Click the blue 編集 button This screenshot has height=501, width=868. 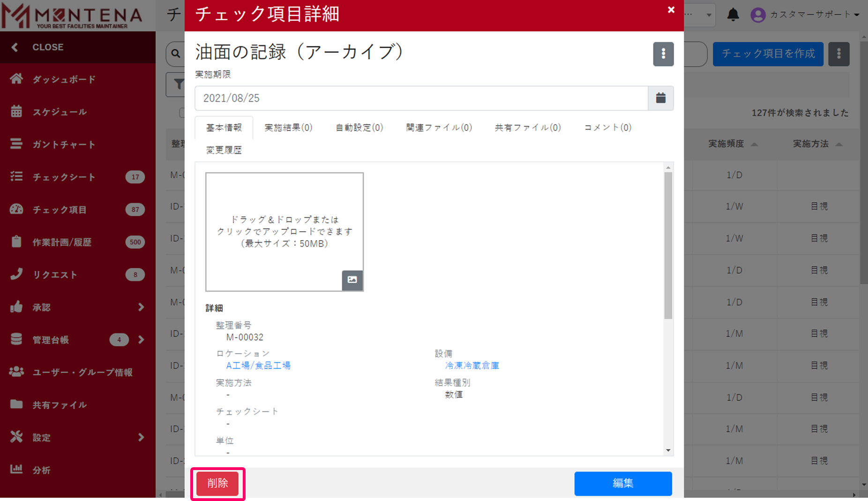point(623,483)
